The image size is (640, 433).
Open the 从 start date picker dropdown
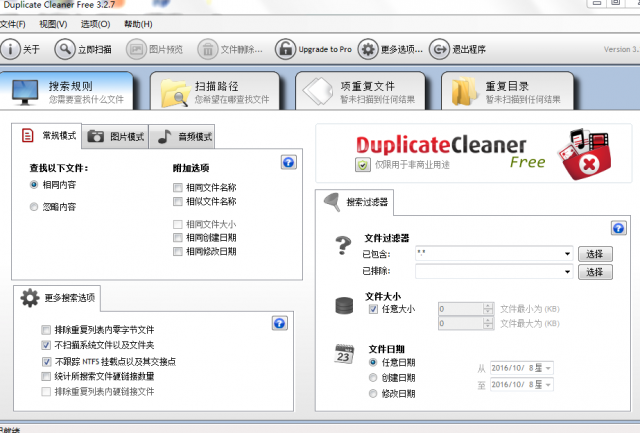point(548,368)
